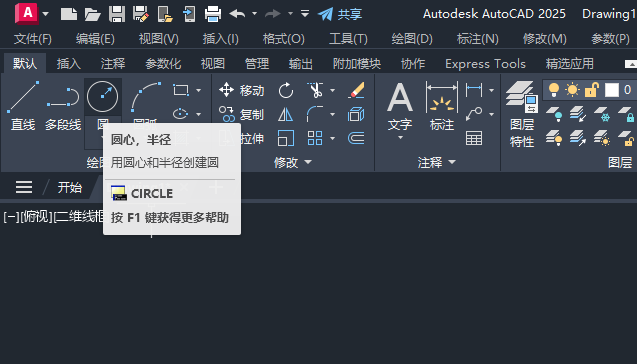
Task: Switch to the 管理 ribbon tab
Action: [x=257, y=64]
